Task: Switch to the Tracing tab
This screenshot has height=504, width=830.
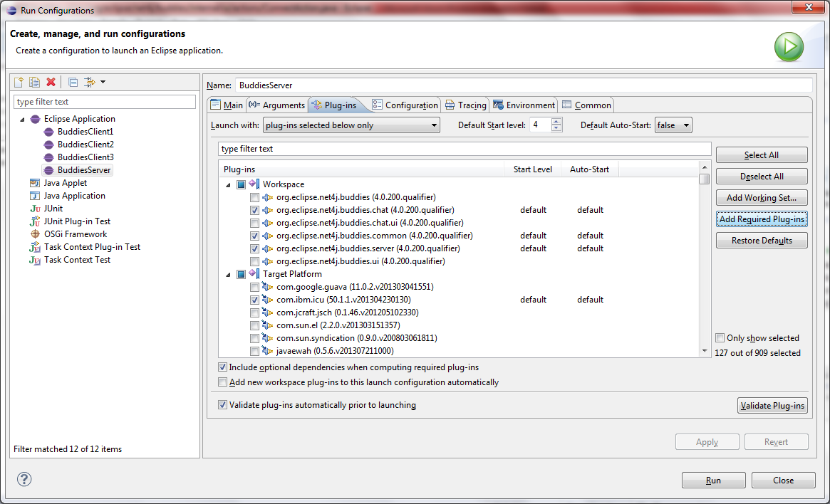Action: pyautogui.click(x=466, y=105)
